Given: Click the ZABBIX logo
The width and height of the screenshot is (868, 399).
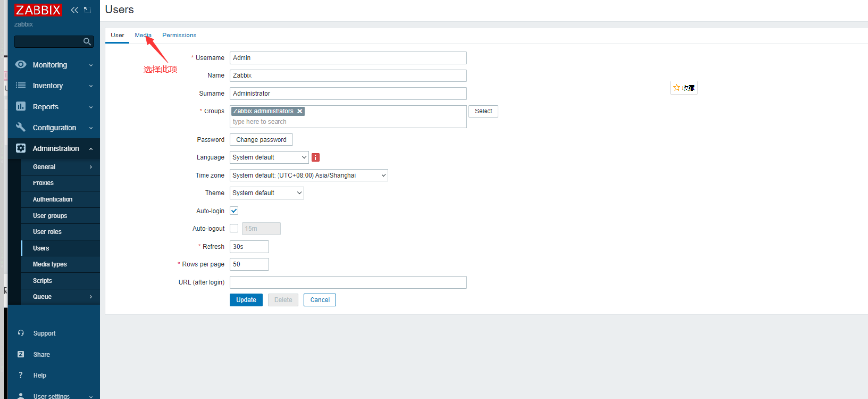Looking at the screenshot, I should click(x=38, y=10).
